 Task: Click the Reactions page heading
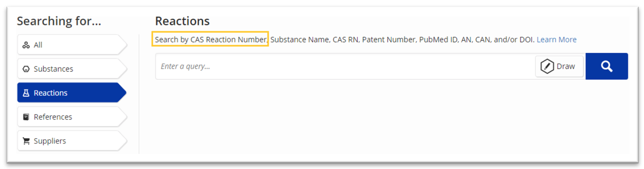182,21
